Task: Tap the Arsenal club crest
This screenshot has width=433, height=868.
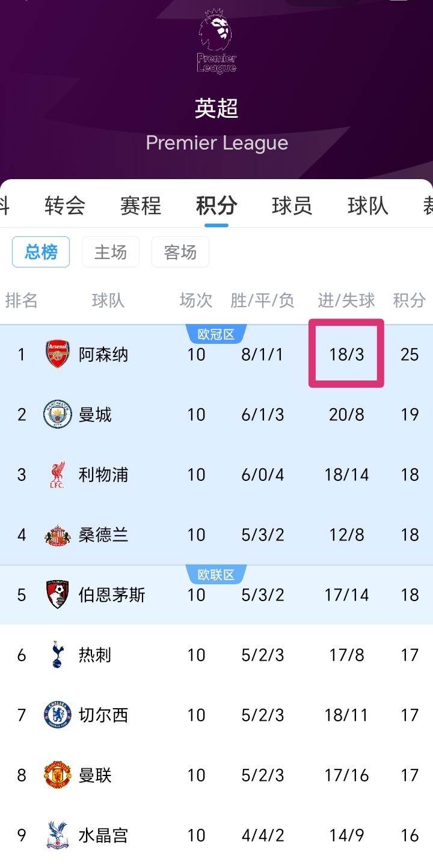Action: [x=58, y=354]
